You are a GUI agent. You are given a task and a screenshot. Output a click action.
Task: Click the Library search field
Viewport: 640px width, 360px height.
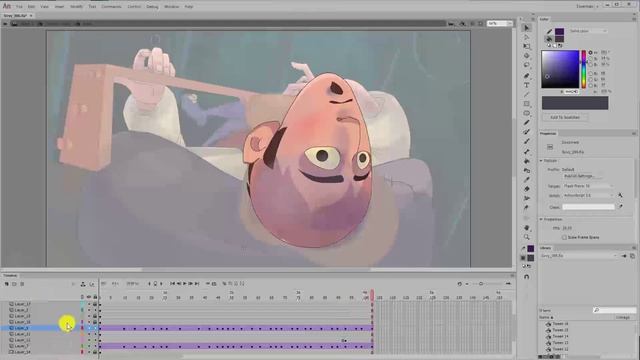[x=614, y=310]
